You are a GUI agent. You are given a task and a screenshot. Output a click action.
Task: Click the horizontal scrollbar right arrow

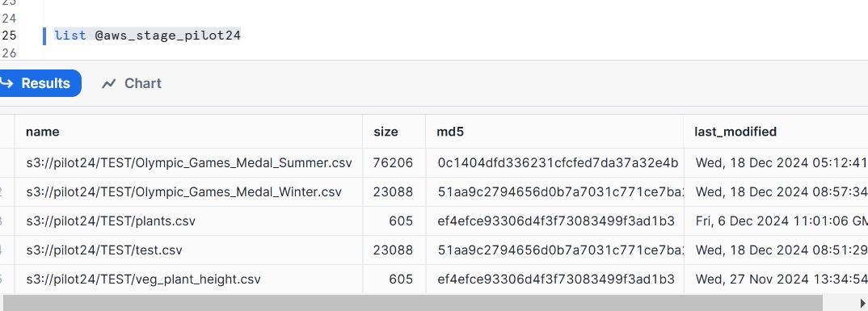click(862, 303)
